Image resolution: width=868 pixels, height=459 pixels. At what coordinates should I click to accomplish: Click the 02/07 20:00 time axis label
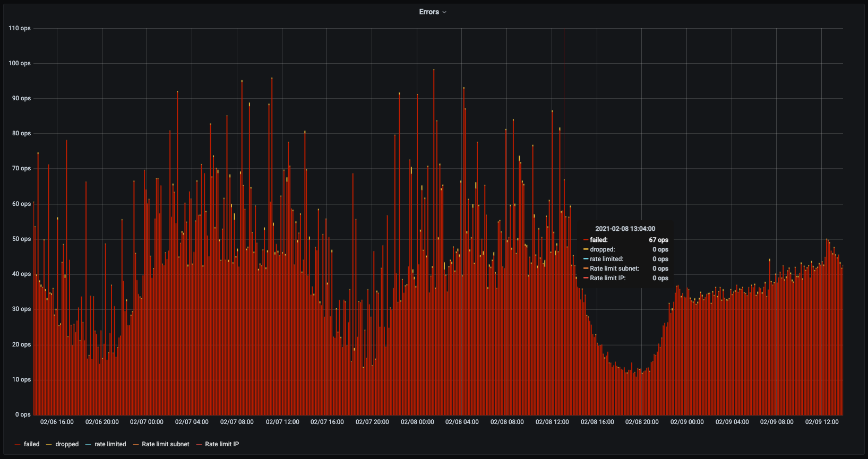tap(372, 422)
